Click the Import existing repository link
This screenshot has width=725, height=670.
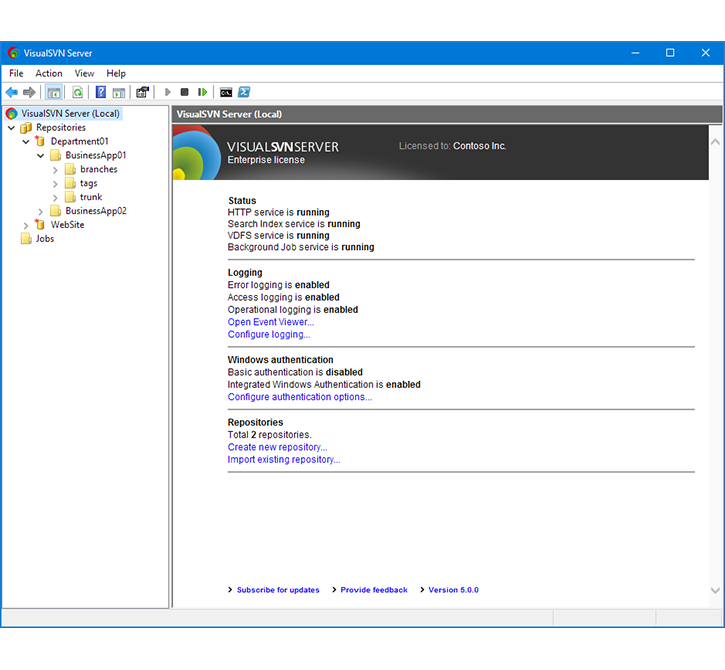coord(284,460)
